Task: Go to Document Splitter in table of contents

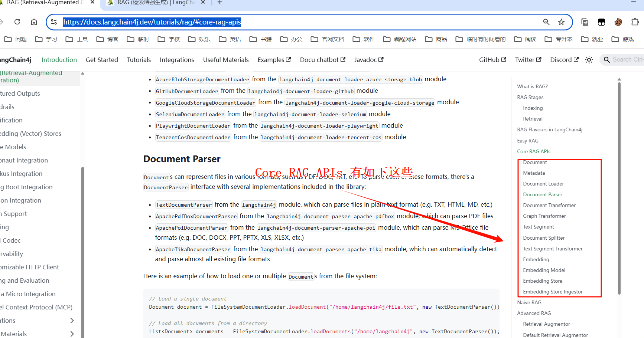Action: pyautogui.click(x=544, y=238)
